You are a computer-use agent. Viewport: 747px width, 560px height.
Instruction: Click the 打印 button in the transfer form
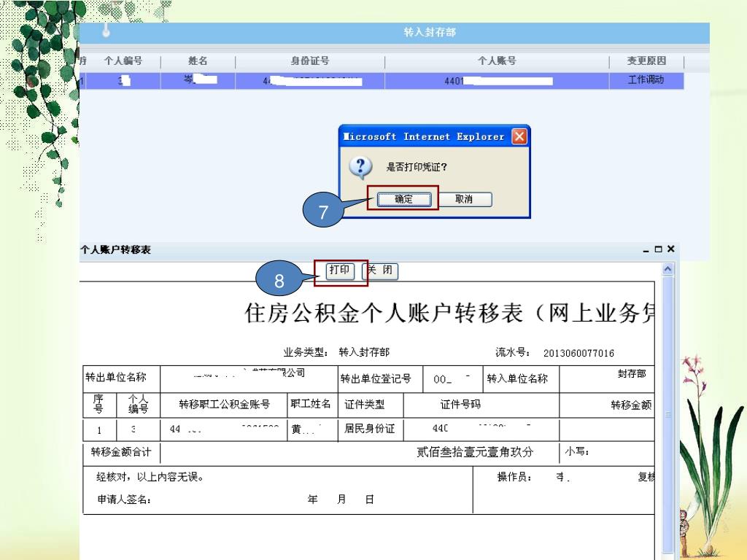340,271
